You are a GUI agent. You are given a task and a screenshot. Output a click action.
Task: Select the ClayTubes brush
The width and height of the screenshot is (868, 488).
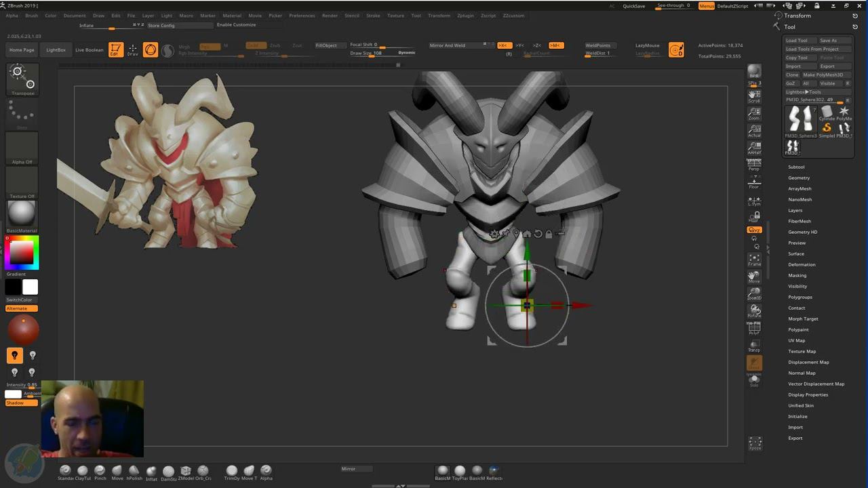83,471
